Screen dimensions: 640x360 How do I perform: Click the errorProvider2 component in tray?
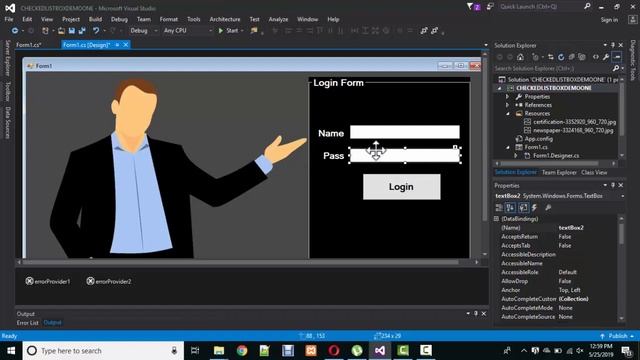(109, 281)
